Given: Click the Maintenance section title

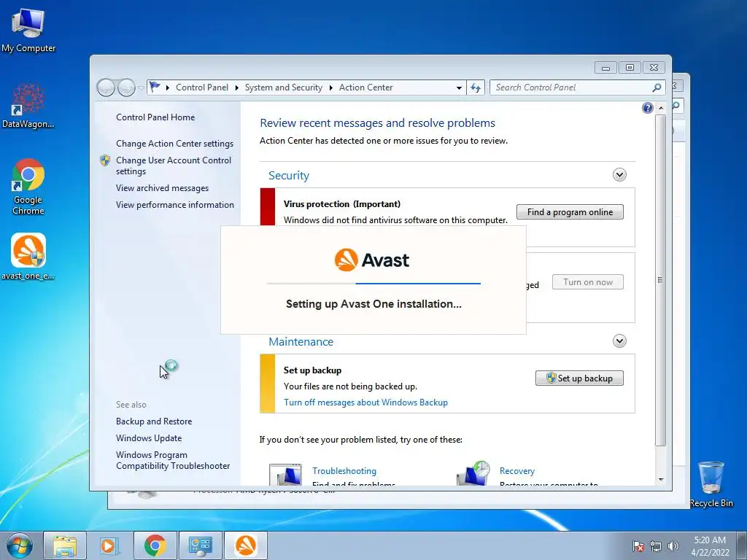Looking at the screenshot, I should (x=301, y=341).
